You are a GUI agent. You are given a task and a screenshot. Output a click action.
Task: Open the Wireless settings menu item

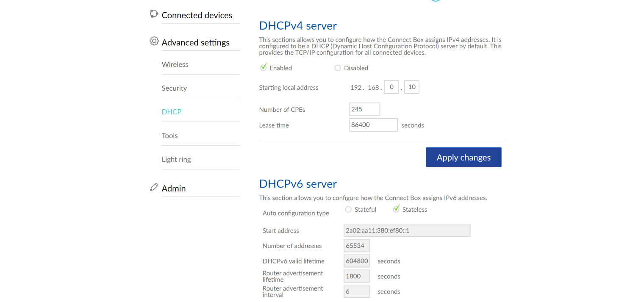[x=175, y=64]
